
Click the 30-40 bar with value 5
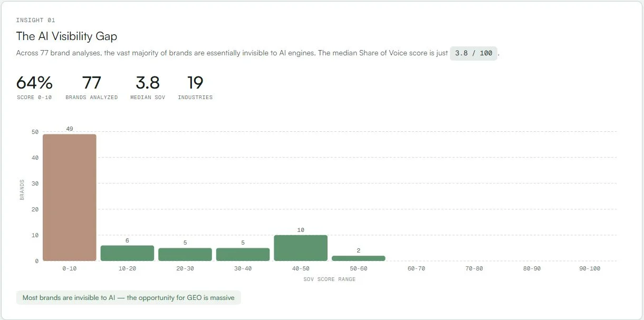click(243, 254)
